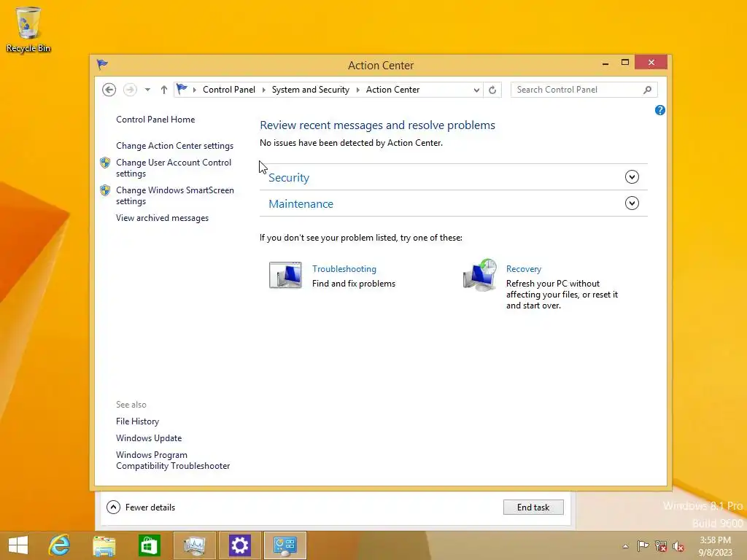Click the shield icon beside User Account Control
747x560 pixels.
(105, 163)
